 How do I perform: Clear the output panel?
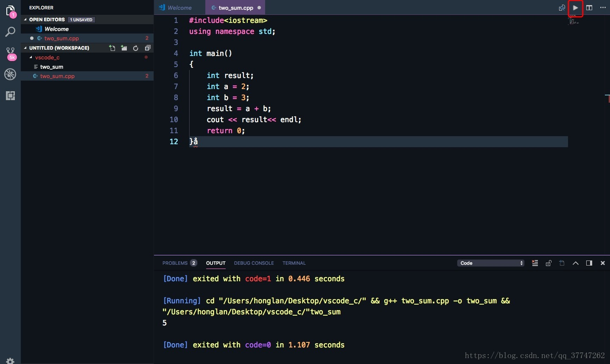[x=535, y=263]
